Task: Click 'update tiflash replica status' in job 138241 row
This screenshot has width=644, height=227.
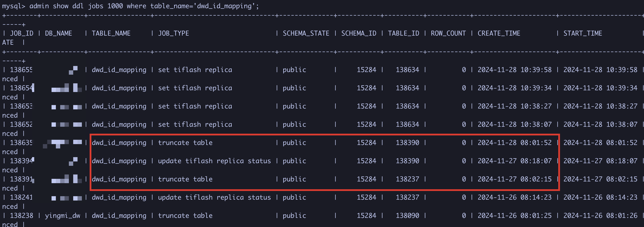Action: coord(214,197)
